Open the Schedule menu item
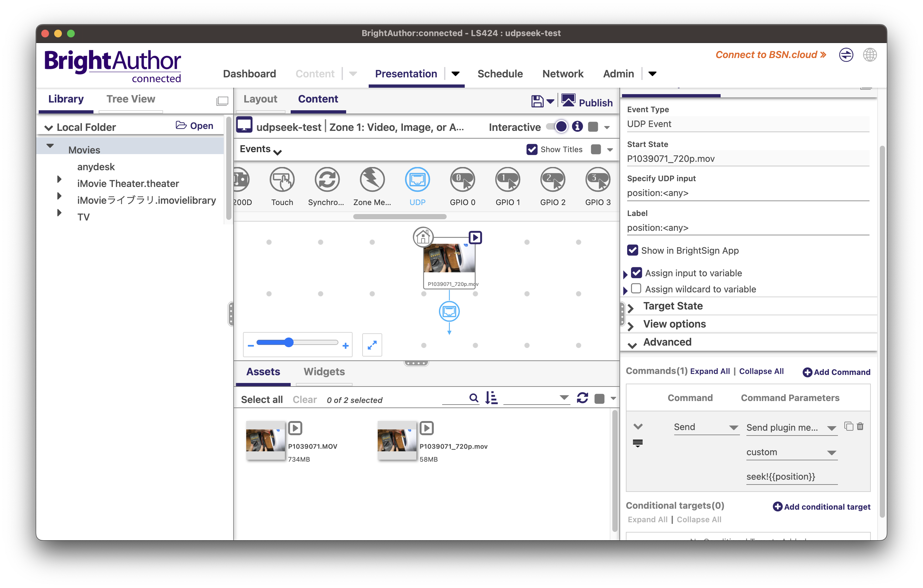The width and height of the screenshot is (923, 588). point(500,73)
